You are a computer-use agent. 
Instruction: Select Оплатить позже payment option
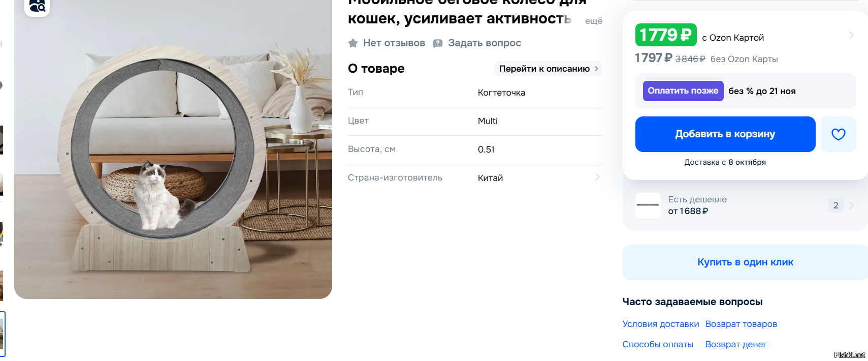click(683, 91)
